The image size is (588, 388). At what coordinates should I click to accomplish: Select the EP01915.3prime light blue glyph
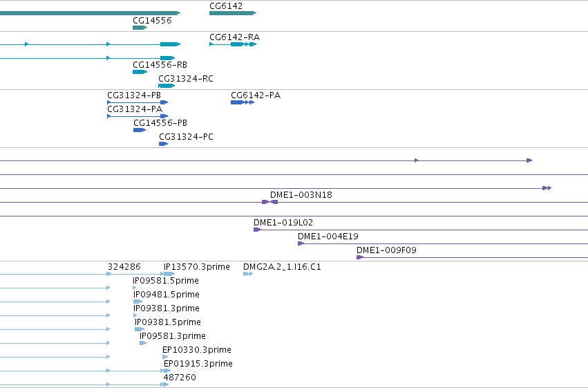167,371
